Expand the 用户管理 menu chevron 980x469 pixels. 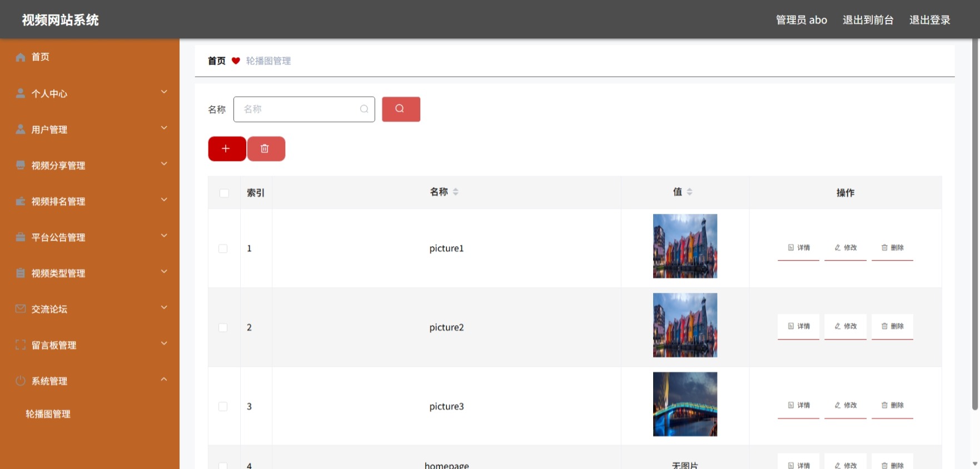coord(164,128)
